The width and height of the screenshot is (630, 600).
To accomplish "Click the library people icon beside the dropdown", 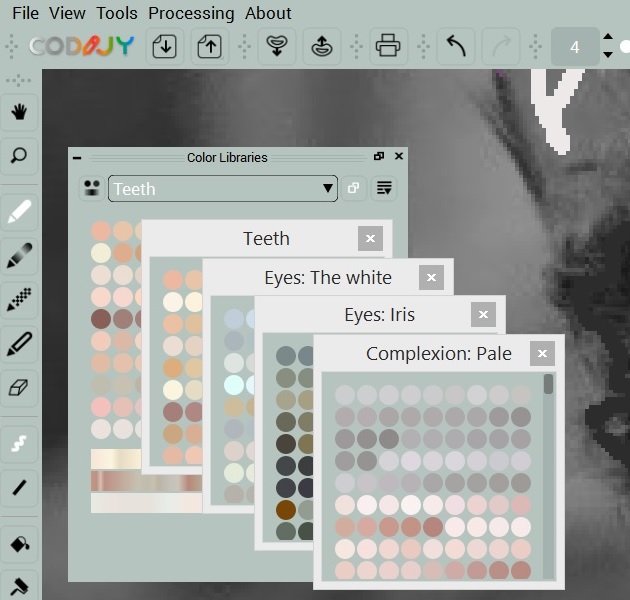I will (x=92, y=188).
